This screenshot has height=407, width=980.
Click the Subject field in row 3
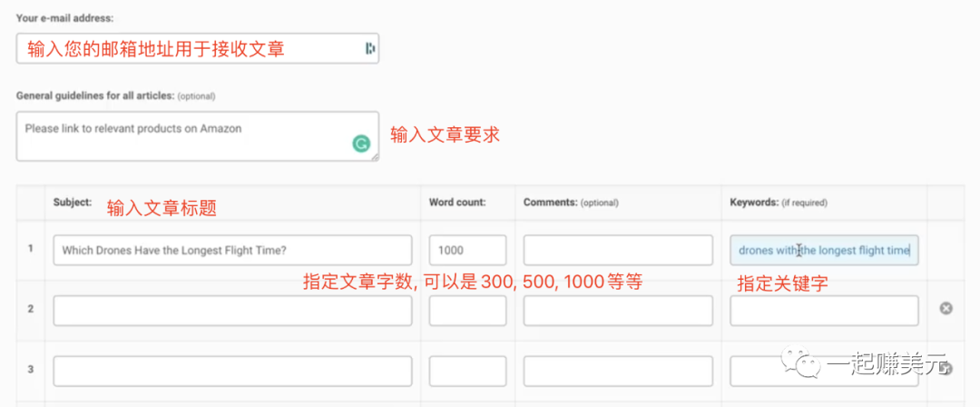(232, 371)
